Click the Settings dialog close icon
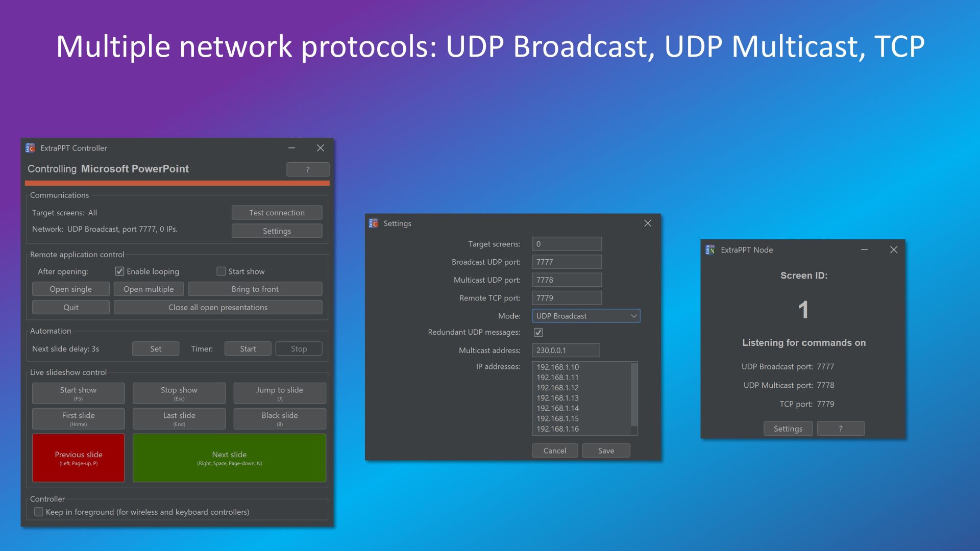 pos(647,222)
